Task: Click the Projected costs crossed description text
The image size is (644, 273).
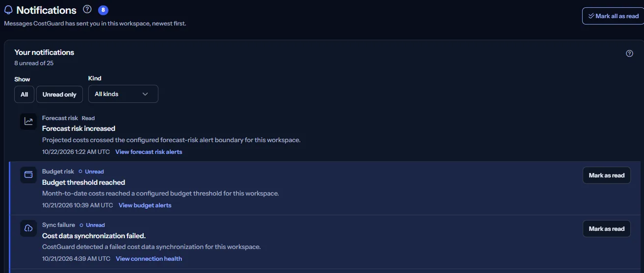Action: pyautogui.click(x=171, y=140)
